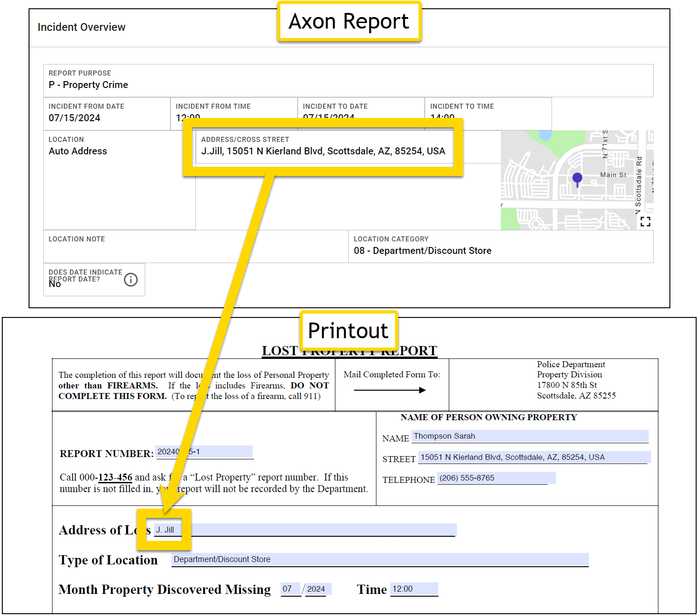Click the info icon beside report date question

tap(131, 280)
